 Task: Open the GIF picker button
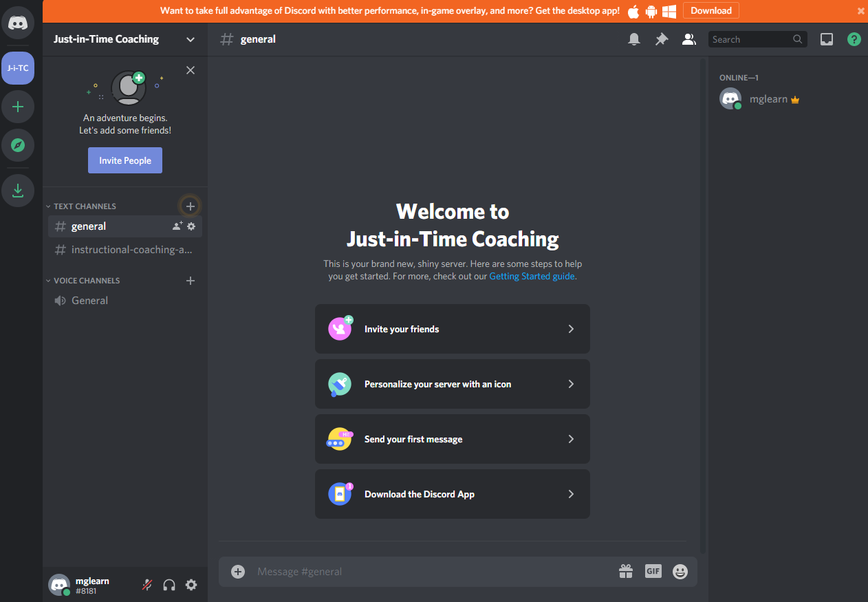click(653, 571)
